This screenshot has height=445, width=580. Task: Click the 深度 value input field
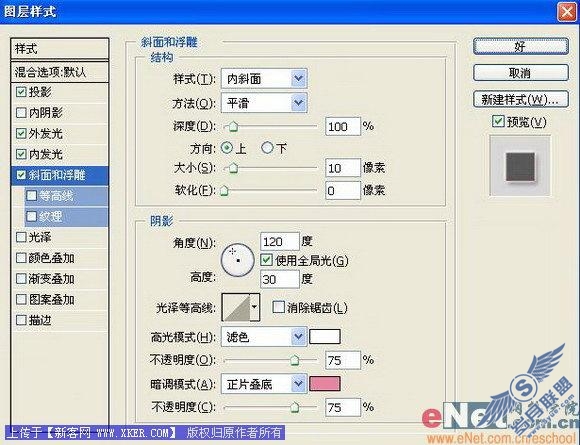click(x=343, y=127)
